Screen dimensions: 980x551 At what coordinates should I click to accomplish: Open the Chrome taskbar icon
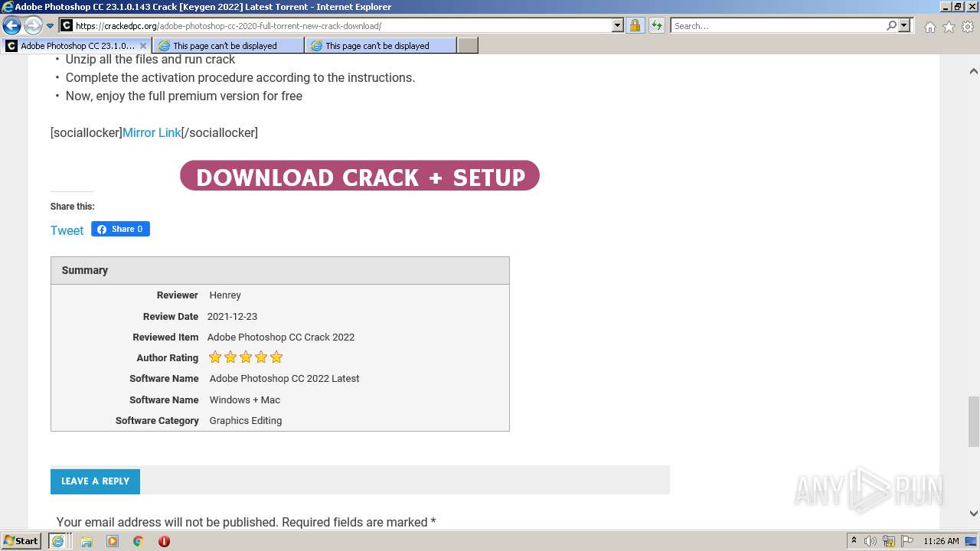tap(139, 541)
